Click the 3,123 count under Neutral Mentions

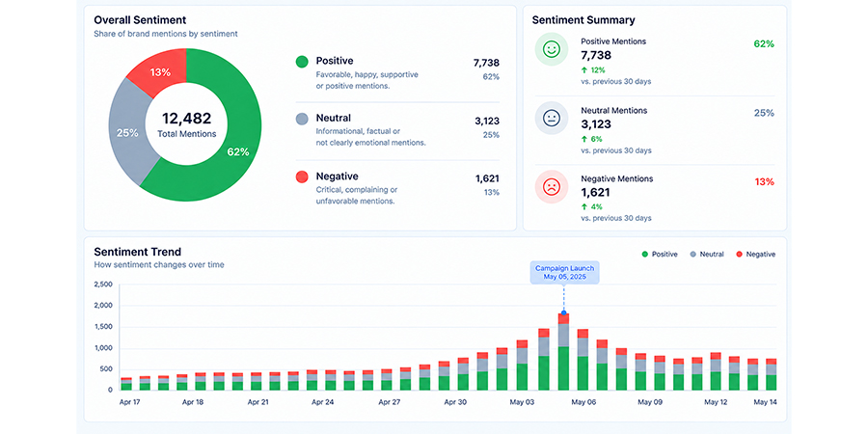pyautogui.click(x=596, y=124)
